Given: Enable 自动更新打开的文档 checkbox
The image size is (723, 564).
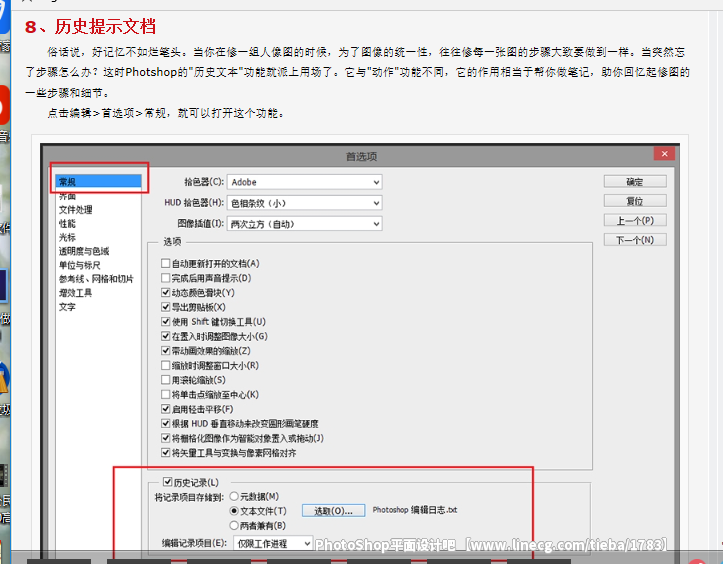Looking at the screenshot, I should (166, 263).
